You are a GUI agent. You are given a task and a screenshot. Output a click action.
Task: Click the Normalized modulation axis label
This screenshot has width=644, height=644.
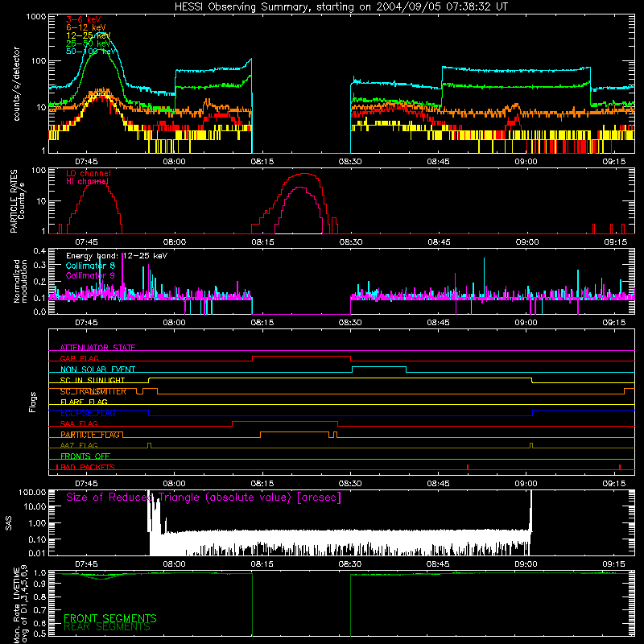click(20, 281)
